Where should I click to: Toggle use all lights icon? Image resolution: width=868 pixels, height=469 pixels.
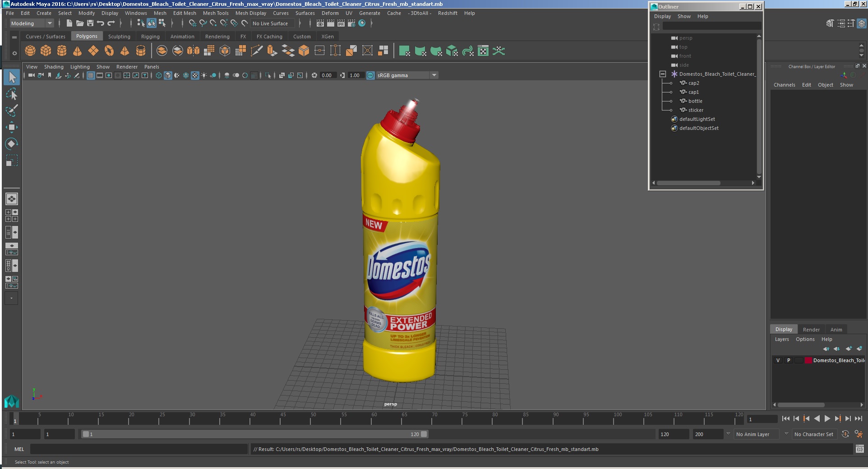(x=204, y=75)
